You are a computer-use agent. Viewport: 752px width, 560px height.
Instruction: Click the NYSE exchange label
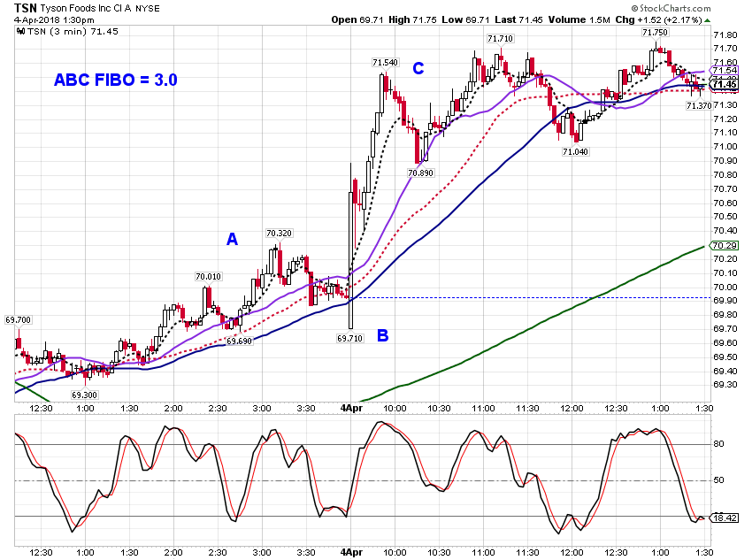pyautogui.click(x=148, y=9)
